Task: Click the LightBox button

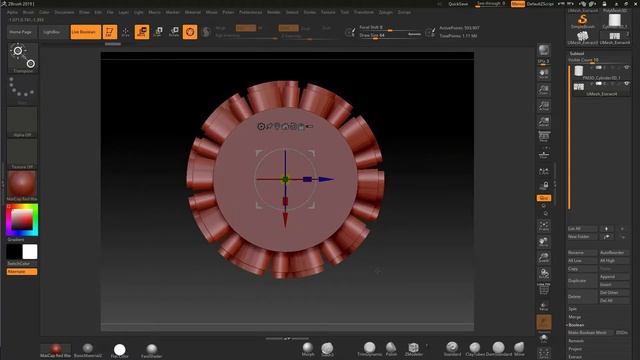Action: 51,32
